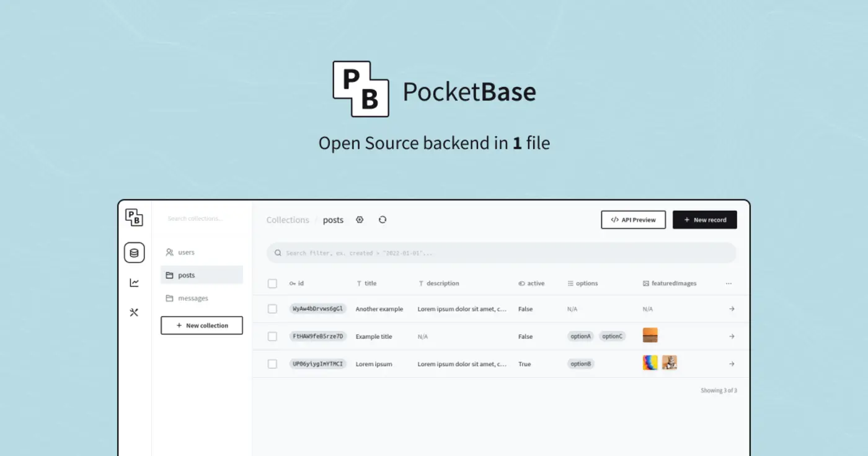The image size is (868, 456).
Task: Open the Logs chart icon in sidebar
Action: [x=134, y=282]
